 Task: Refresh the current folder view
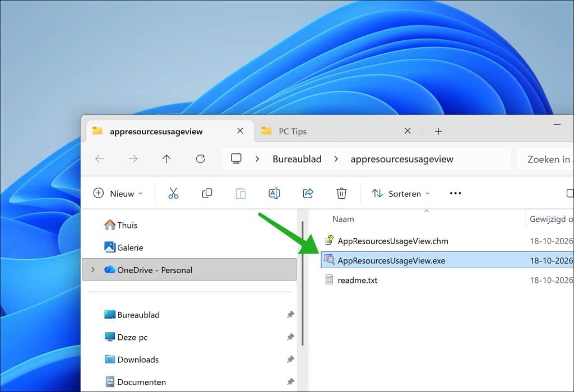pyautogui.click(x=200, y=158)
